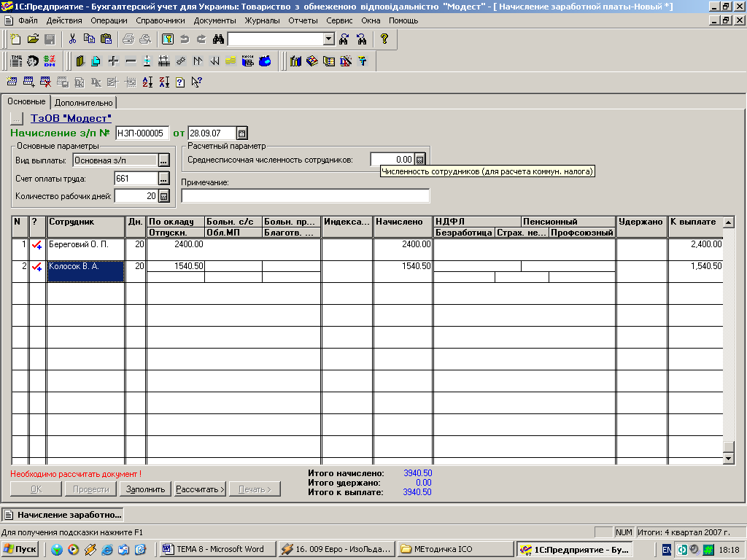This screenshot has height=560, width=747.
Task: Open calendar picker next to date 28.09.07
Action: [x=241, y=133]
